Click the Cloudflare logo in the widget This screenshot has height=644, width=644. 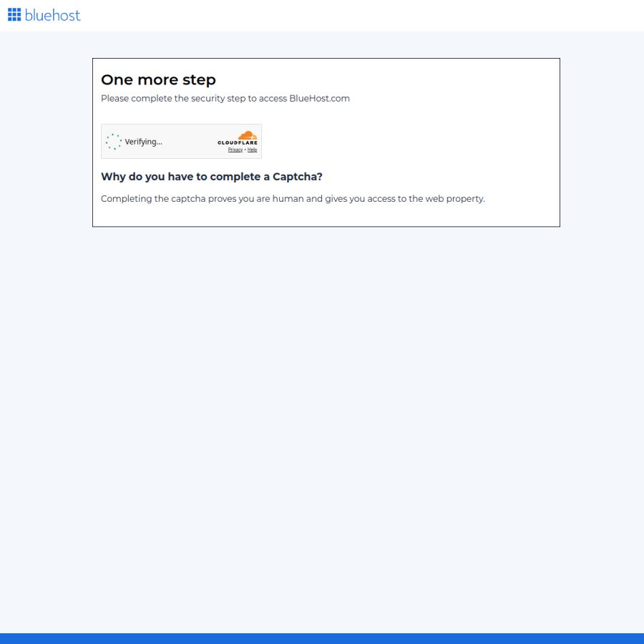pyautogui.click(x=238, y=138)
